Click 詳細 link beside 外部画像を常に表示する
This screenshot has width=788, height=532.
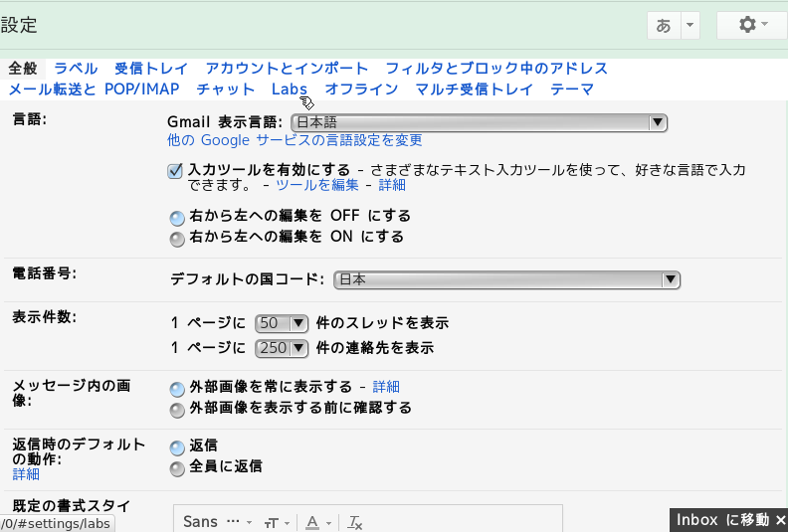(386, 386)
